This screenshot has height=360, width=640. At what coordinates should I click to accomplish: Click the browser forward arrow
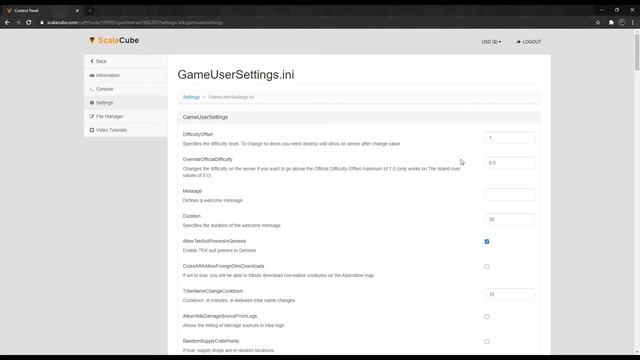pyautogui.click(x=18, y=22)
